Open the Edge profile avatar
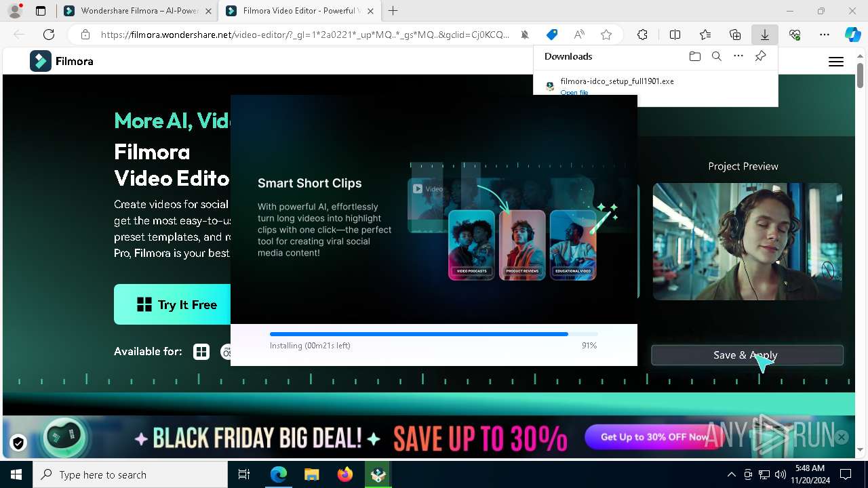The height and width of the screenshot is (488, 868). point(15,11)
